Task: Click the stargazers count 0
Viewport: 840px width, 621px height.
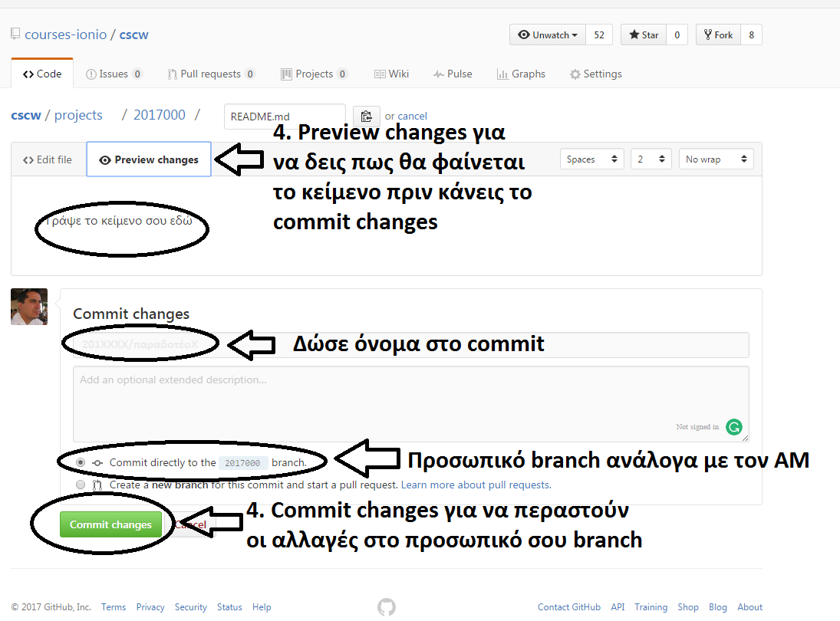Action: pyautogui.click(x=677, y=34)
